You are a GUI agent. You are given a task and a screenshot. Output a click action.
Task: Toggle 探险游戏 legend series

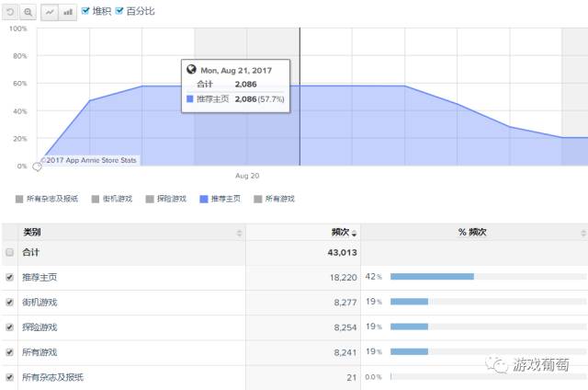166,199
